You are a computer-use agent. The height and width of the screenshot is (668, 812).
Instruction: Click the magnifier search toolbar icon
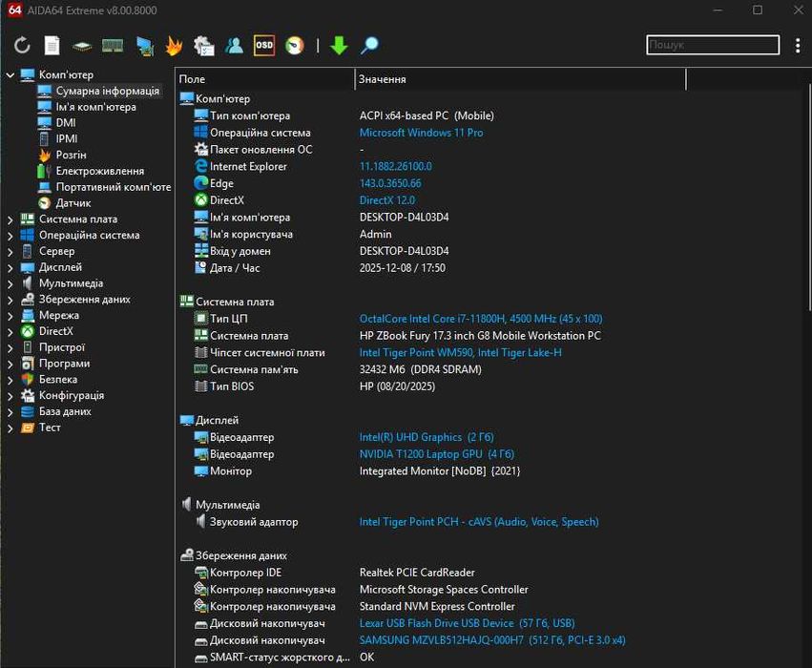370,46
